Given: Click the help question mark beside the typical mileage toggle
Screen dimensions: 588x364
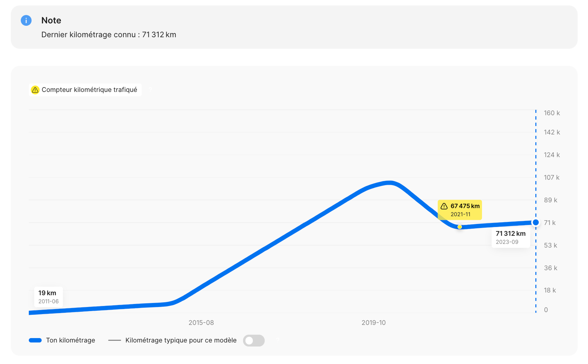Looking at the screenshot, I should pyautogui.click(x=278, y=340).
